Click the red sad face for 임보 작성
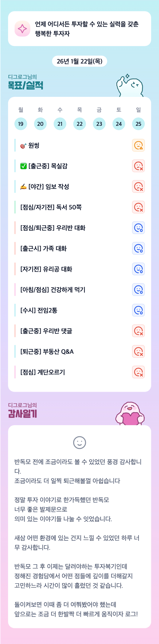 pyautogui.click(x=138, y=186)
